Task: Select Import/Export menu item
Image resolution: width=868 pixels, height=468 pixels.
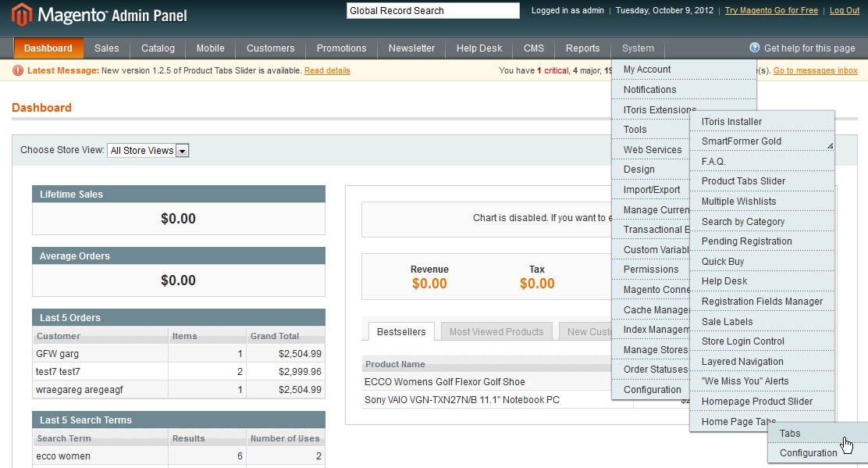Action: 651,189
